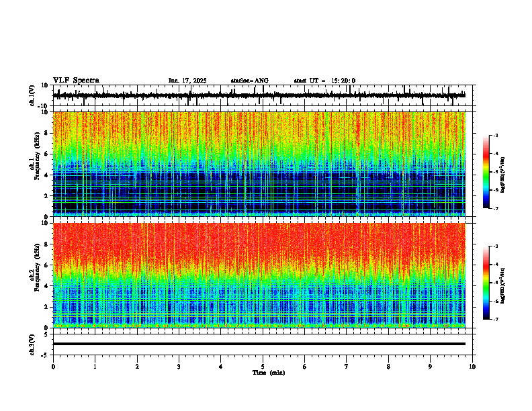Image resolution: width=532 pixels, height=411 pixels.
Task: Click the ch.1 color bar units label
Action: (x=503, y=175)
